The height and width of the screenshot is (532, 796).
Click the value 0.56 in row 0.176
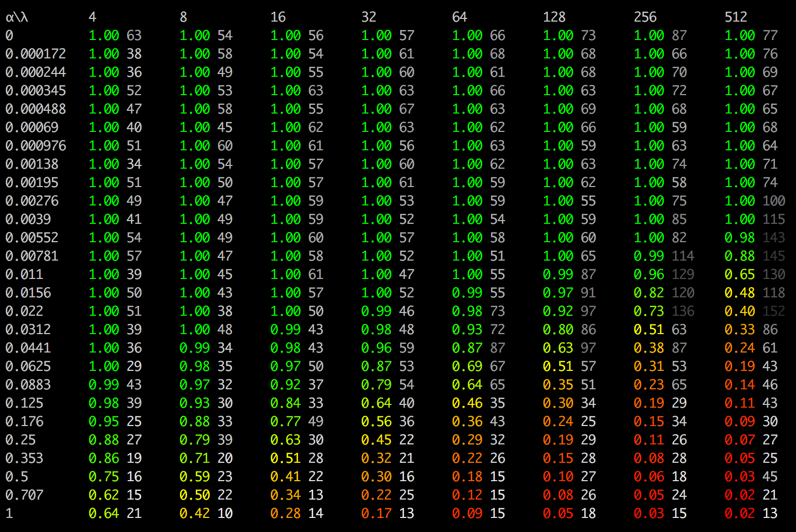tap(376, 422)
